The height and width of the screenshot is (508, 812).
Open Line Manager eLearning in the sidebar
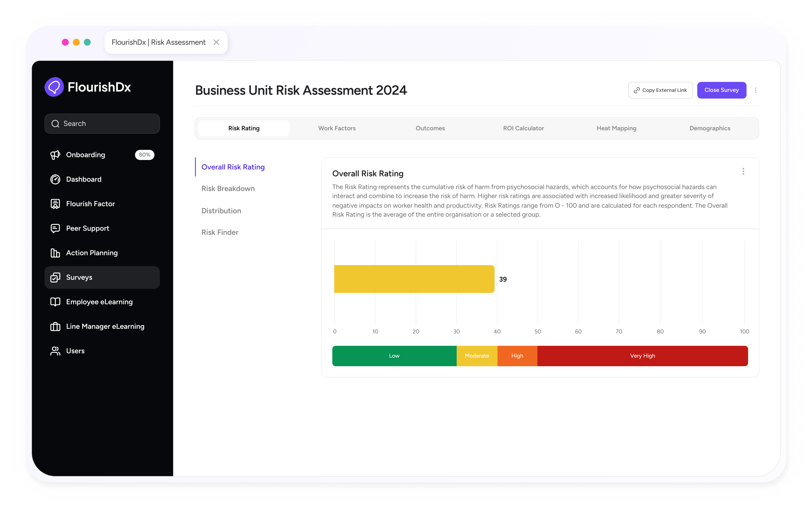(102, 326)
